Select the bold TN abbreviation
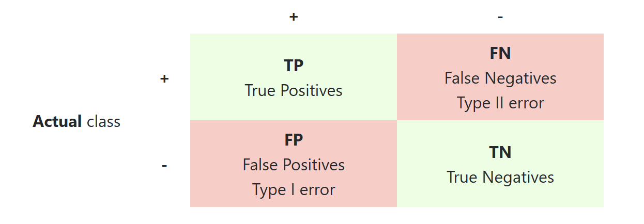Image resolution: width=644 pixels, height=224 pixels. pyautogui.click(x=500, y=152)
